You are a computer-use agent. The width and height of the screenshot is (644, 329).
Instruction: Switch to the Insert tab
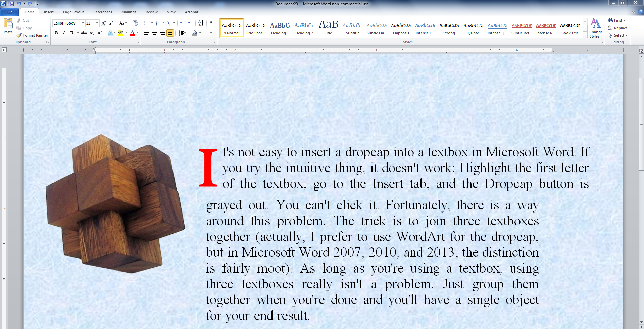click(49, 12)
